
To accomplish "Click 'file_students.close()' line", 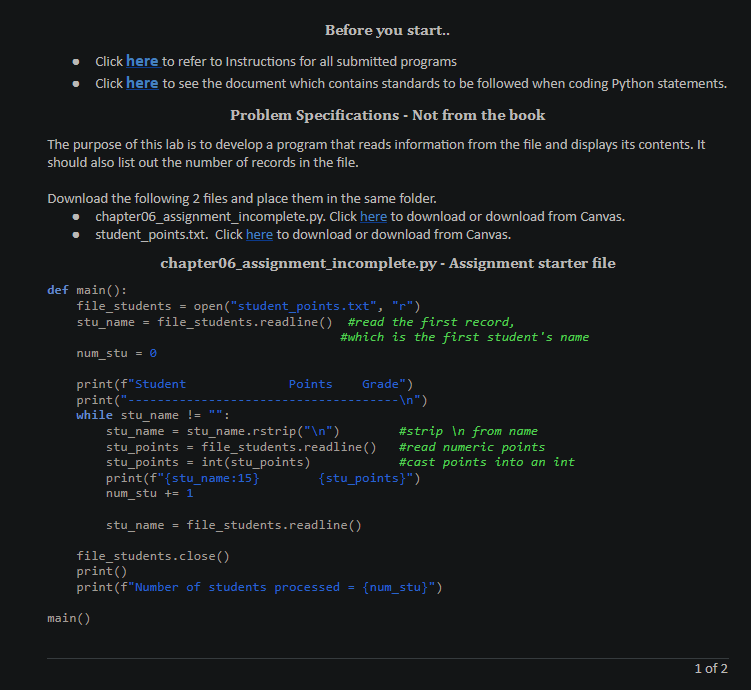I will tap(153, 556).
